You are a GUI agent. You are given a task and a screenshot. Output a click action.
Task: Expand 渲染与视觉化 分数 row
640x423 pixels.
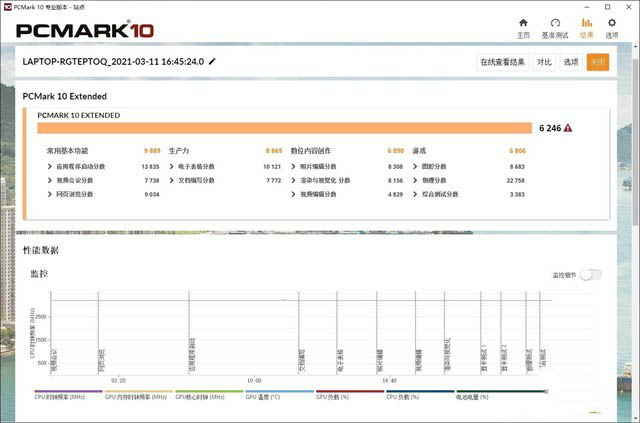pyautogui.click(x=293, y=180)
